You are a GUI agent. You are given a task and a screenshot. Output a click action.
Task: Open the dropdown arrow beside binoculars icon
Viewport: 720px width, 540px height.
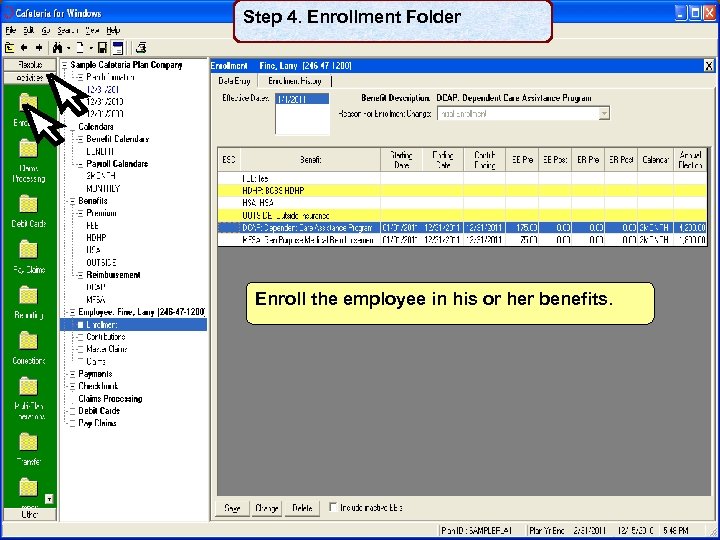68,48
